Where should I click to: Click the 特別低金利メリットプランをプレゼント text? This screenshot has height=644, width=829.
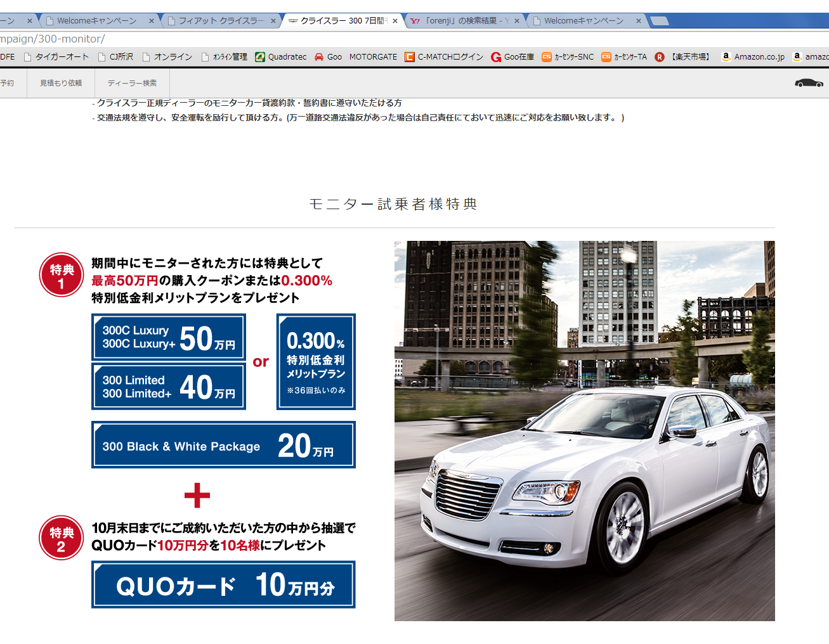click(x=195, y=298)
